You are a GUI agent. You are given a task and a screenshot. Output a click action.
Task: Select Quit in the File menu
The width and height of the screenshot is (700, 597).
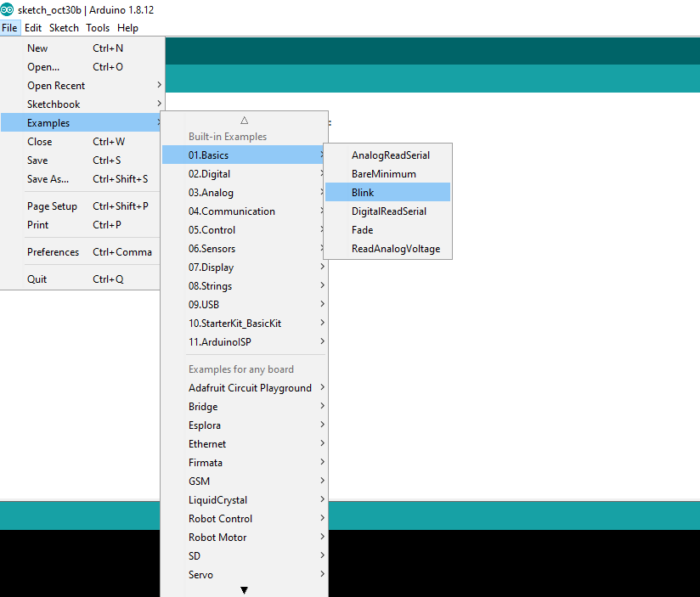(x=81, y=279)
